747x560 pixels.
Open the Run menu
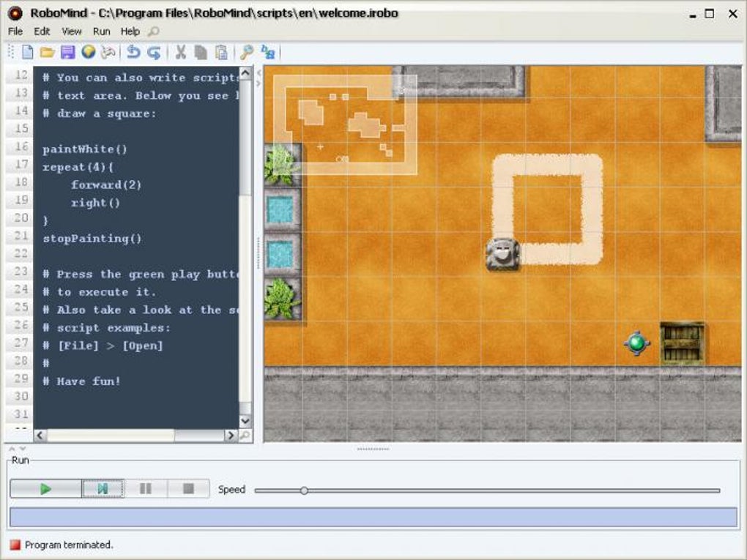click(x=102, y=31)
